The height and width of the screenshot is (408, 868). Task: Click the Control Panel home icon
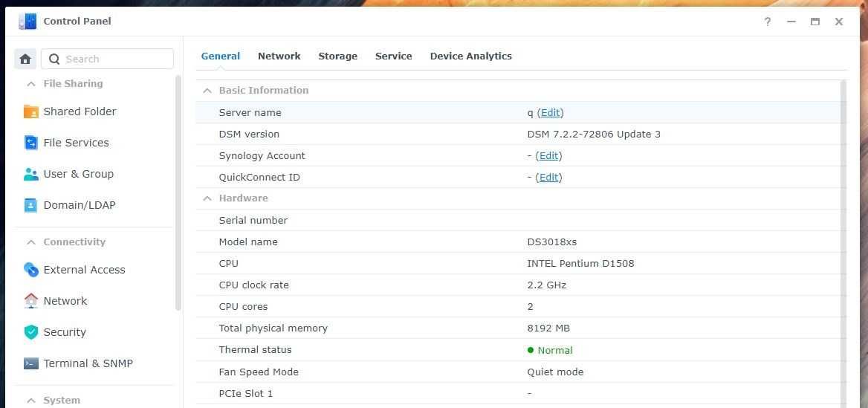click(x=25, y=59)
